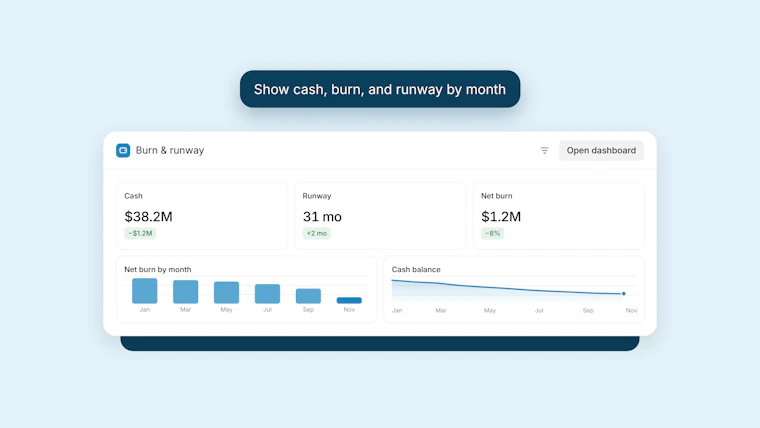Open the filter options icon
The image size is (760, 428).
pos(544,151)
